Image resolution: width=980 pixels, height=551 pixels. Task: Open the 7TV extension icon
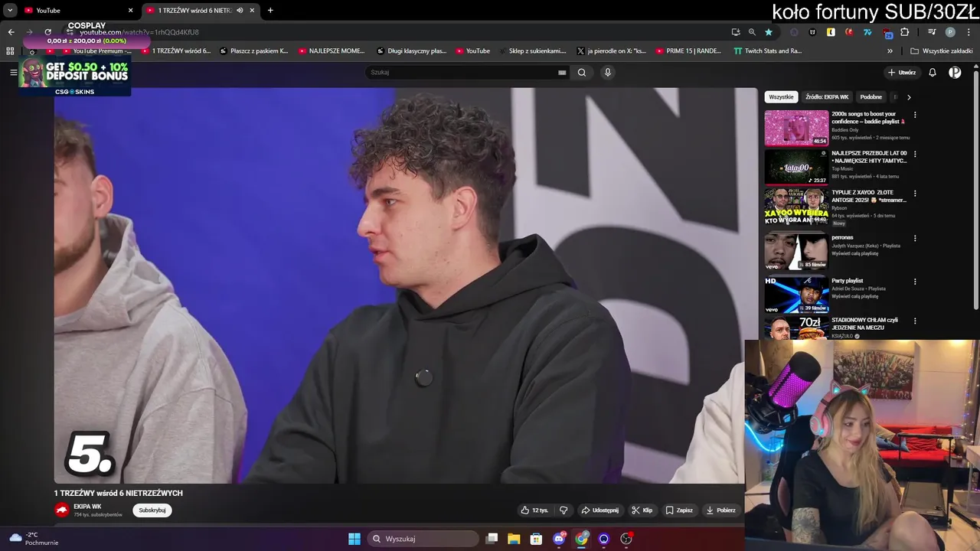[867, 32]
